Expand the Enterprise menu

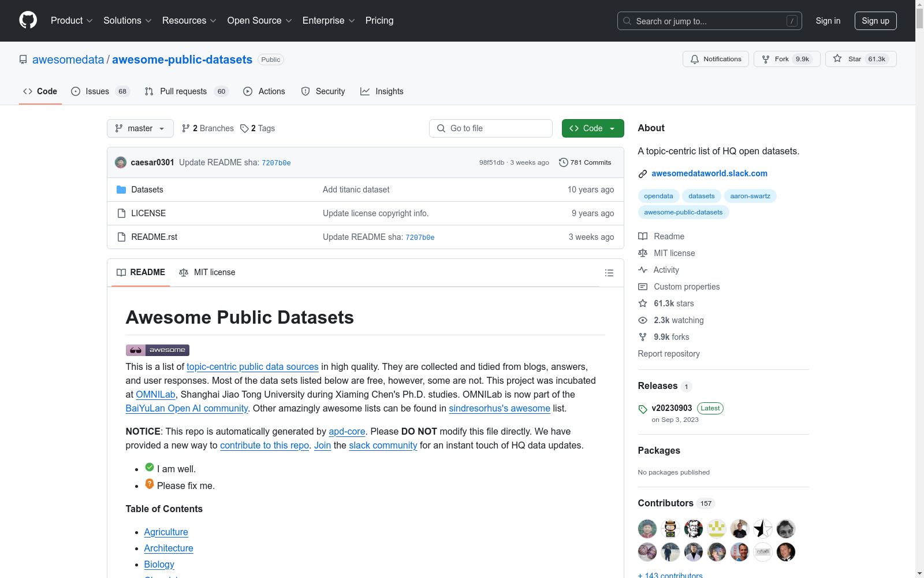329,20
